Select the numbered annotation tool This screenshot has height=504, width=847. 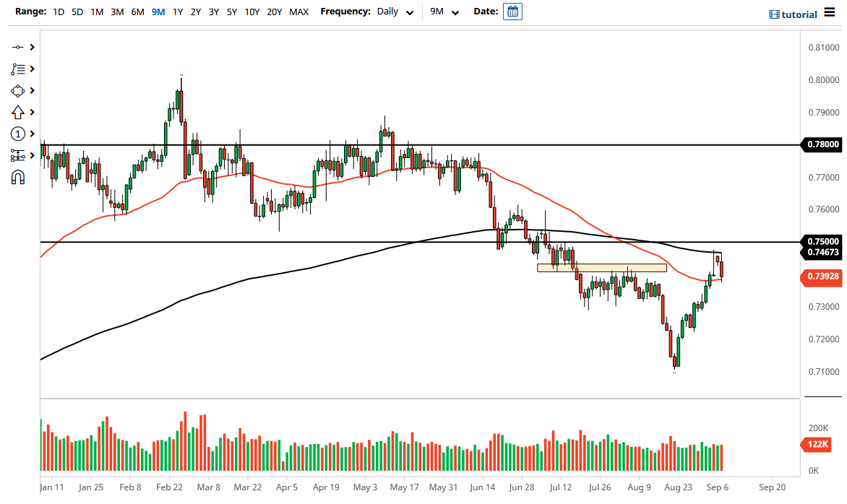[19, 134]
